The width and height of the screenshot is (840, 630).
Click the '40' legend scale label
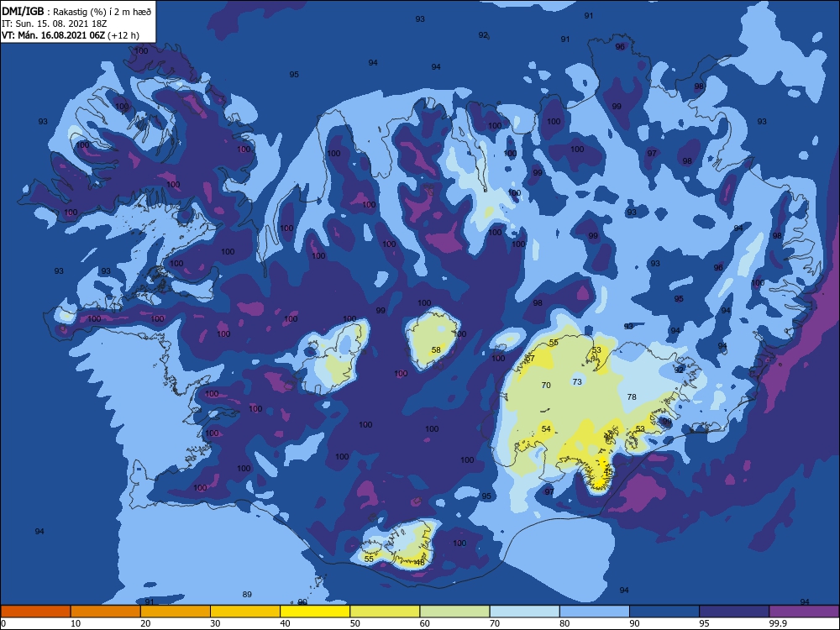286,623
